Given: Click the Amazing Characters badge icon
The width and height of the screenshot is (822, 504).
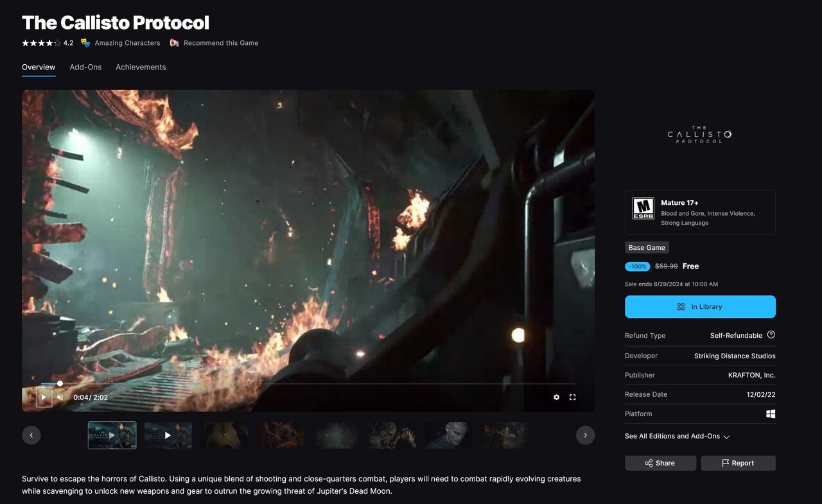Looking at the screenshot, I should (85, 43).
